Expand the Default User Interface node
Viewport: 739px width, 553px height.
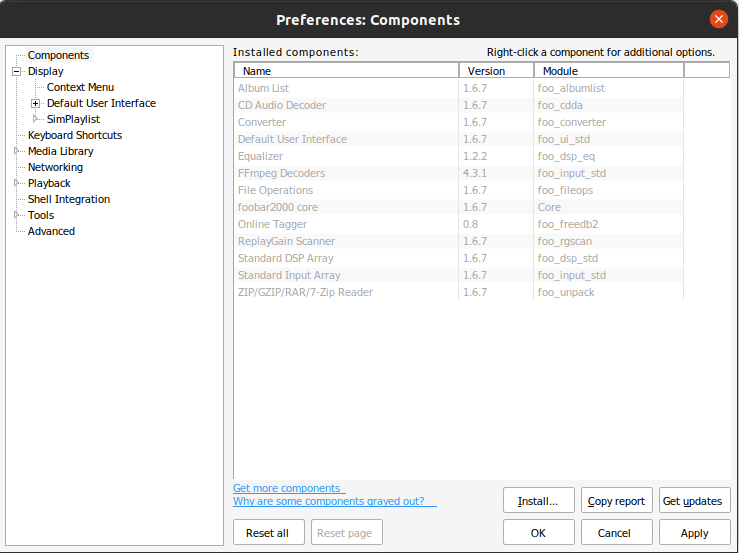(35, 103)
